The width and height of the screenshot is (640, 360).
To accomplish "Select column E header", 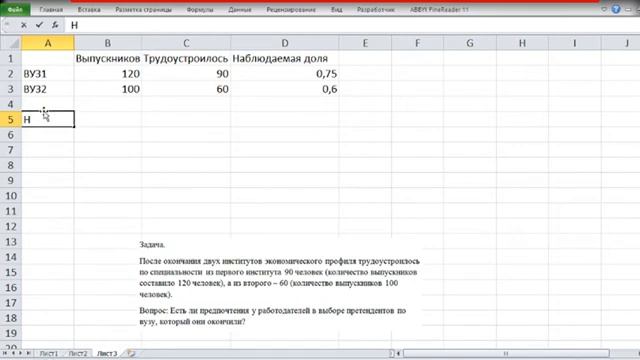I will coord(365,43).
